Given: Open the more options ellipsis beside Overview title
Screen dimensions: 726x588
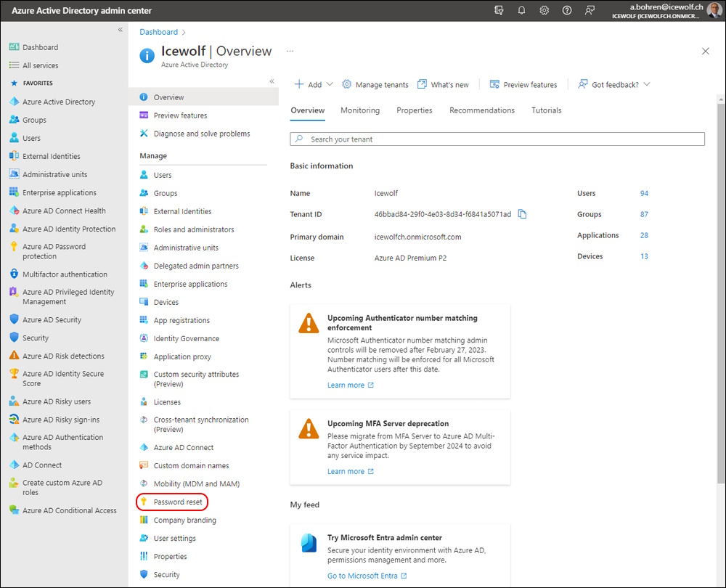Looking at the screenshot, I should click(290, 51).
